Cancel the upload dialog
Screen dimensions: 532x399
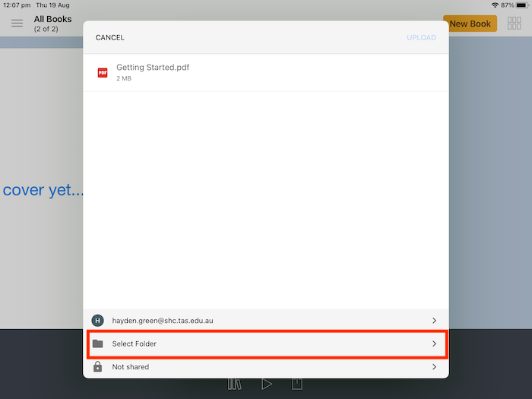110,37
